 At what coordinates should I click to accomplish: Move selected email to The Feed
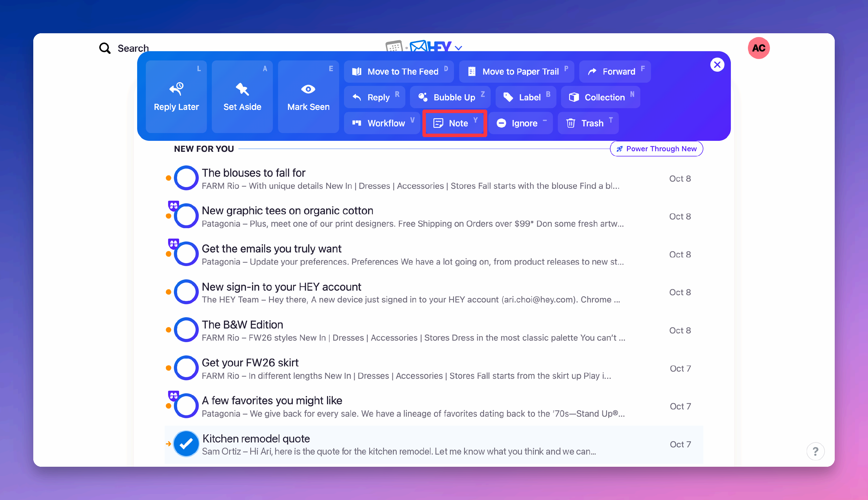[x=399, y=71]
